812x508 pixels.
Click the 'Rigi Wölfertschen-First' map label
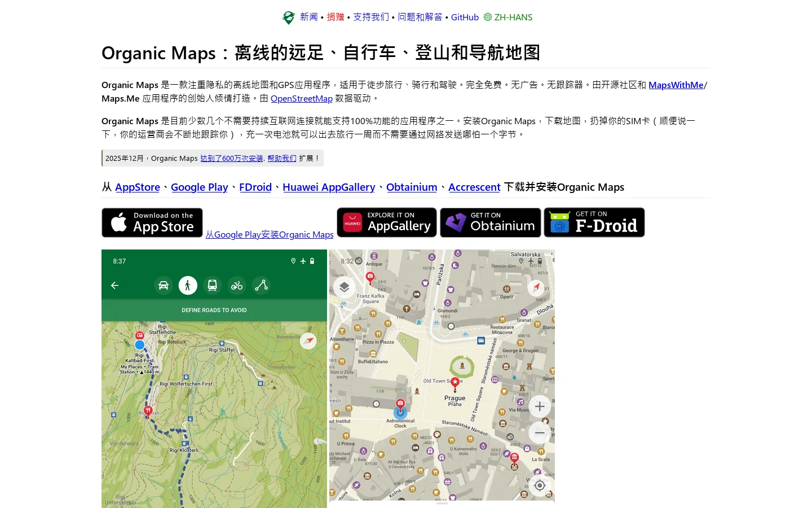click(186, 384)
